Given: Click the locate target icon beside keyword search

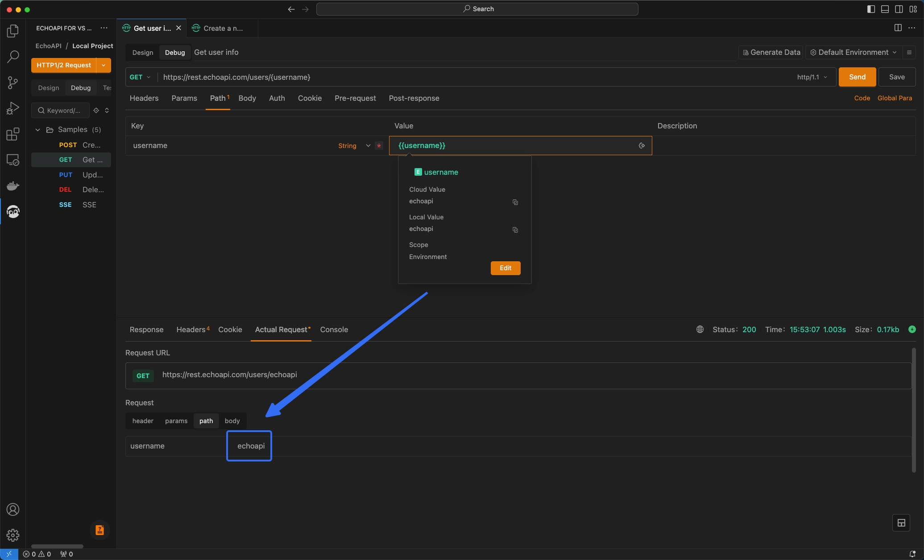Looking at the screenshot, I should click(96, 110).
